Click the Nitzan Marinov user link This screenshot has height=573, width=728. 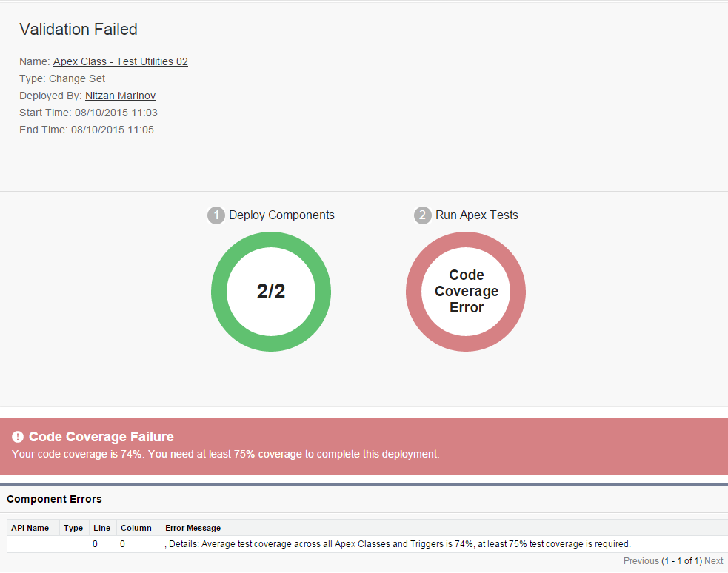(120, 95)
